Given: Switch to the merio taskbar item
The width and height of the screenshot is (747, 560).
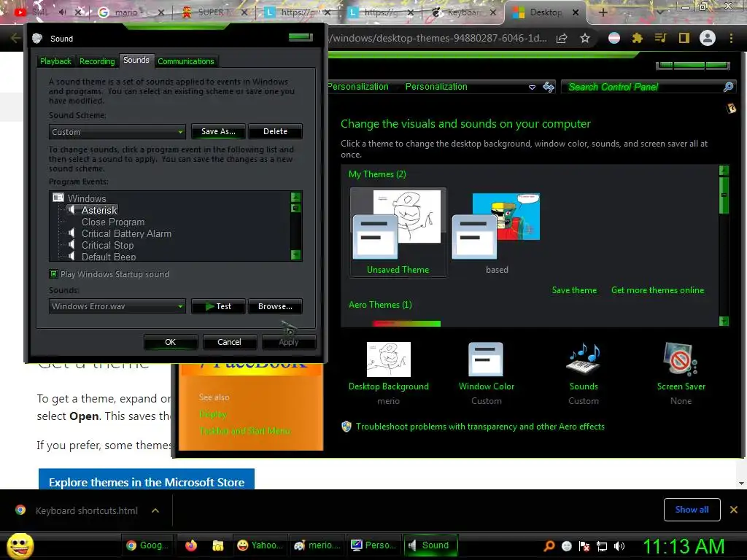Looking at the screenshot, I should 317,545.
